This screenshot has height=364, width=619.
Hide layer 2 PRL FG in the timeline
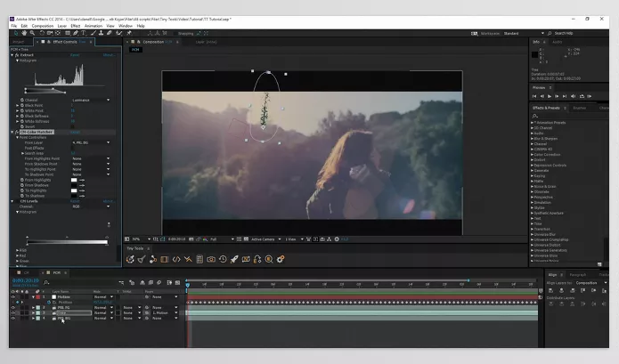[x=13, y=308]
